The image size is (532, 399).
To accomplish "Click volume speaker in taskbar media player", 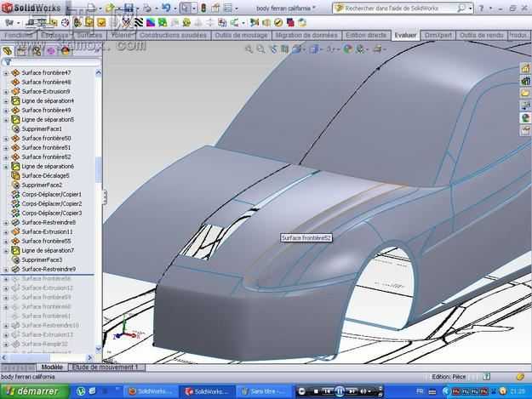I will click(x=363, y=391).
